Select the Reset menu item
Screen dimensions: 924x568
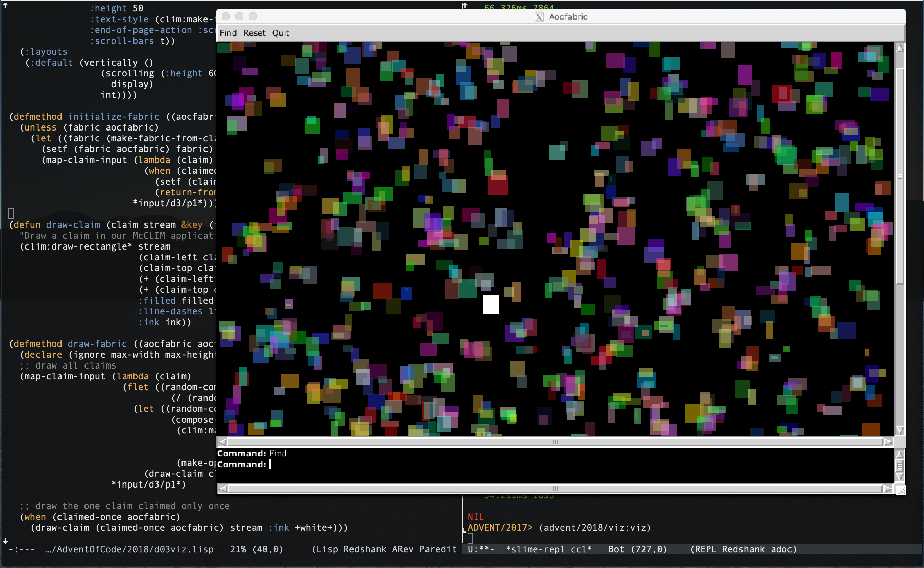pos(254,33)
